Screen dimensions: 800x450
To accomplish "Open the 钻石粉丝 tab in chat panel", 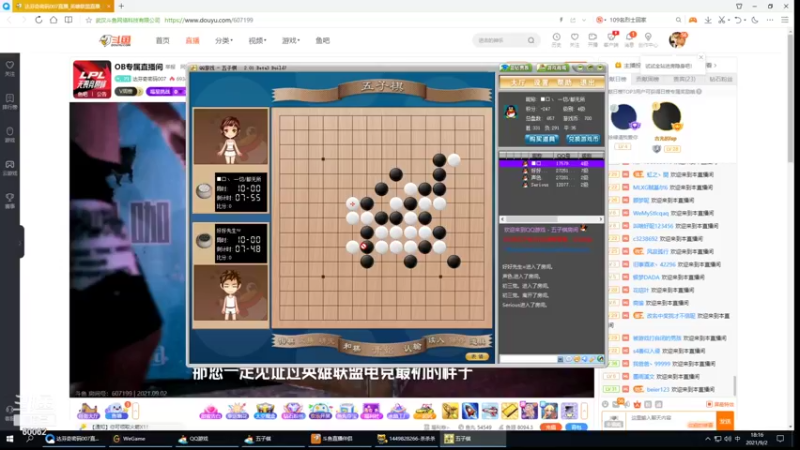I will tap(720, 79).
